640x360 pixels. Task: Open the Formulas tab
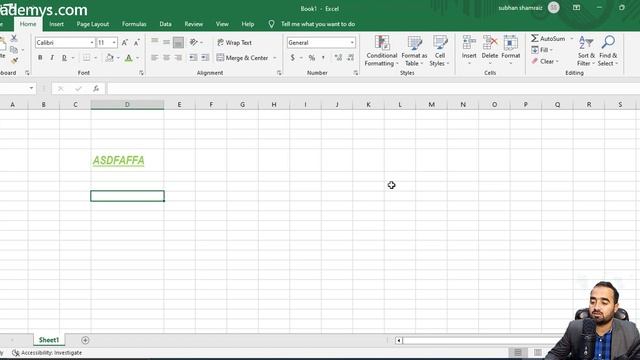click(134, 24)
